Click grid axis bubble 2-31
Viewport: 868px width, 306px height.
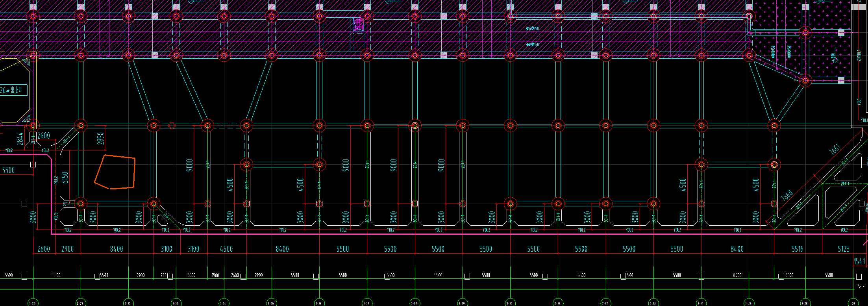click(x=557, y=303)
